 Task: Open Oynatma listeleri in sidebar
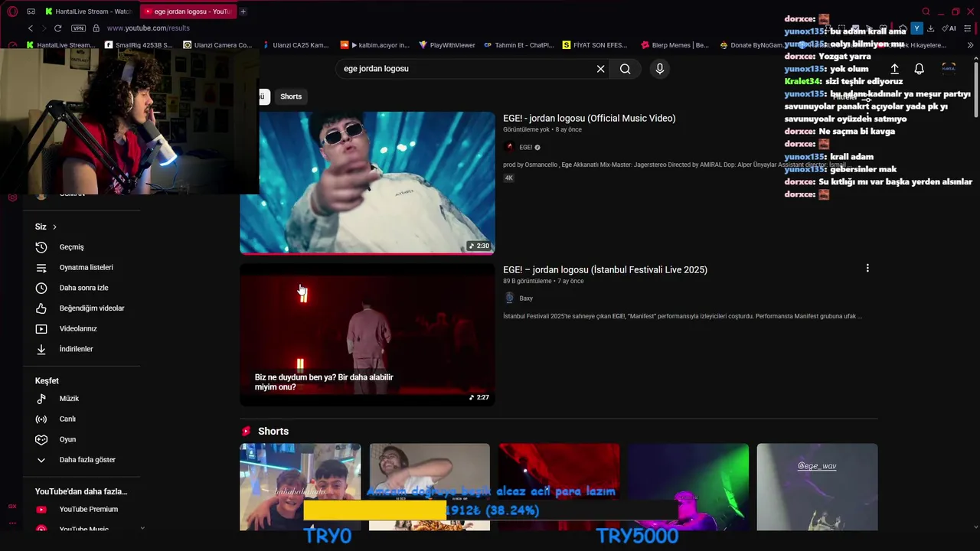coord(82,268)
